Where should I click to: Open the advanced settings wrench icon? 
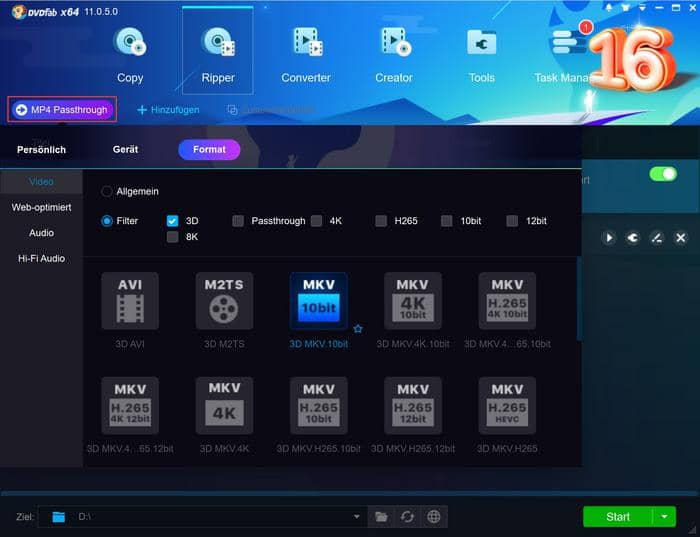pyautogui.click(x=633, y=237)
